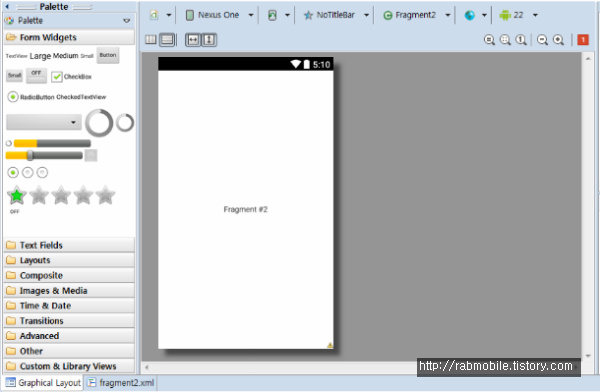Click the Fragment2 activity icon
The image size is (600, 392).
click(x=388, y=15)
